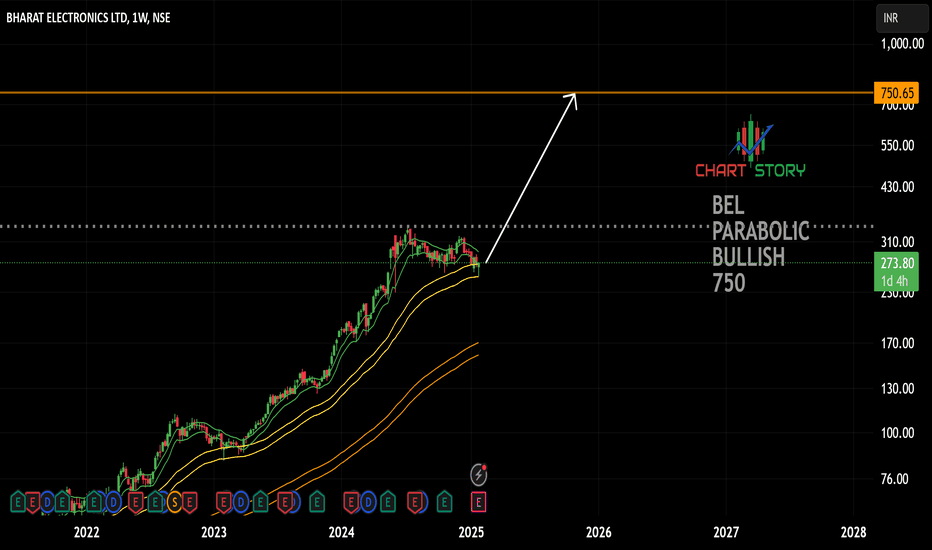
Task: Click the 2022 time axis label
Action: coord(86,532)
